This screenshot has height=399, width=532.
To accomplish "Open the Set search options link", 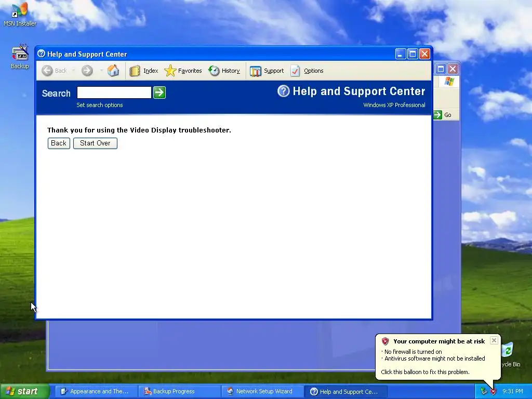I will [99, 105].
